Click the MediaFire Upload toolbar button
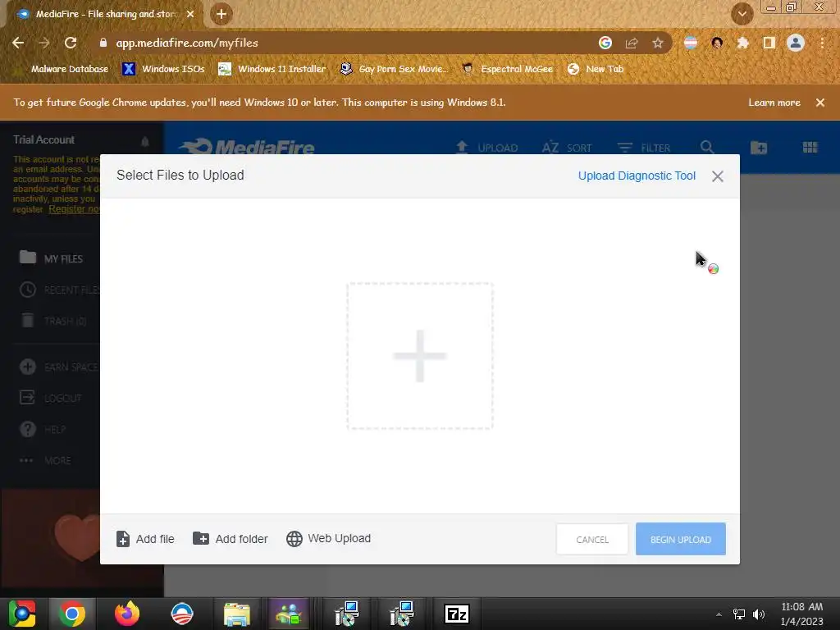 (486, 148)
